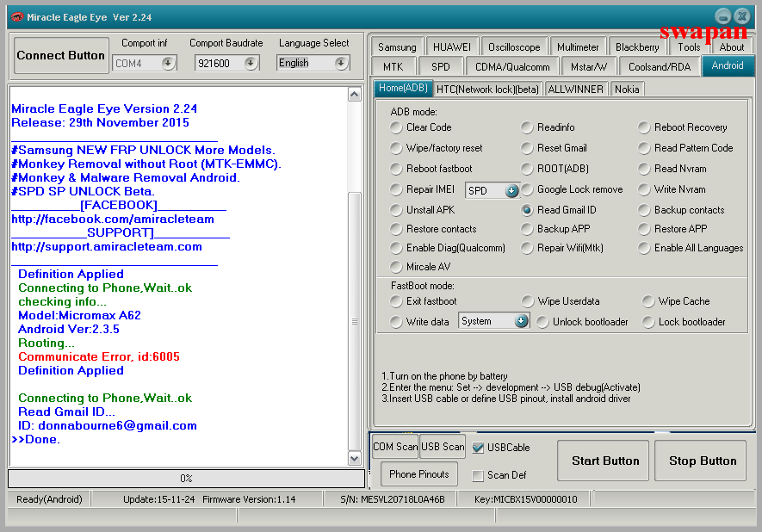
Task: Open the Oscilloscope tab
Action: point(514,47)
